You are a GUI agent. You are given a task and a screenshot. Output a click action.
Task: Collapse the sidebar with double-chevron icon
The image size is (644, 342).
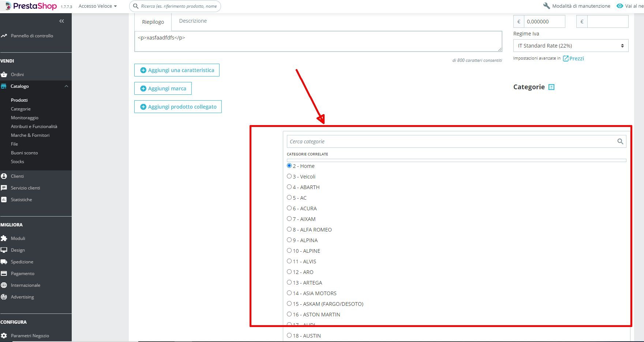[61, 21]
